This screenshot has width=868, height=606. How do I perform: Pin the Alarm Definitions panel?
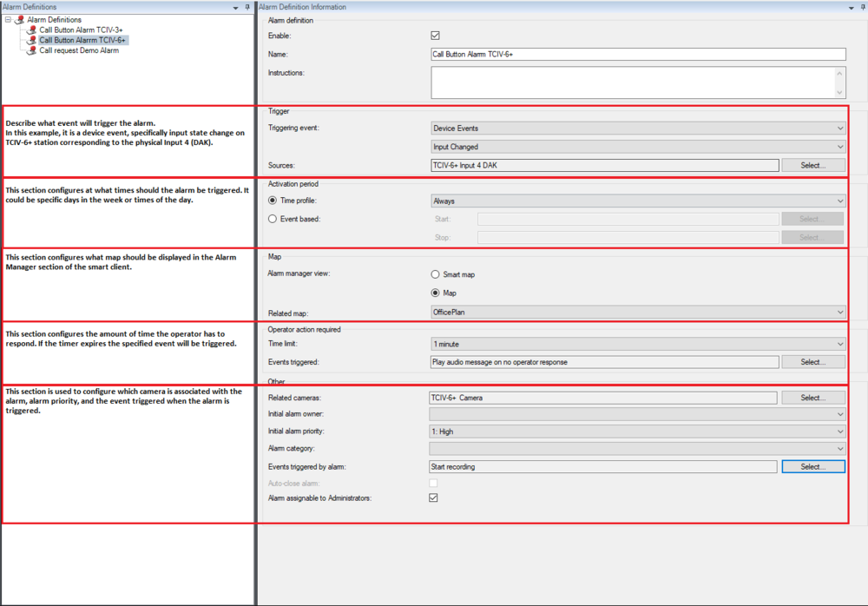click(x=247, y=7)
